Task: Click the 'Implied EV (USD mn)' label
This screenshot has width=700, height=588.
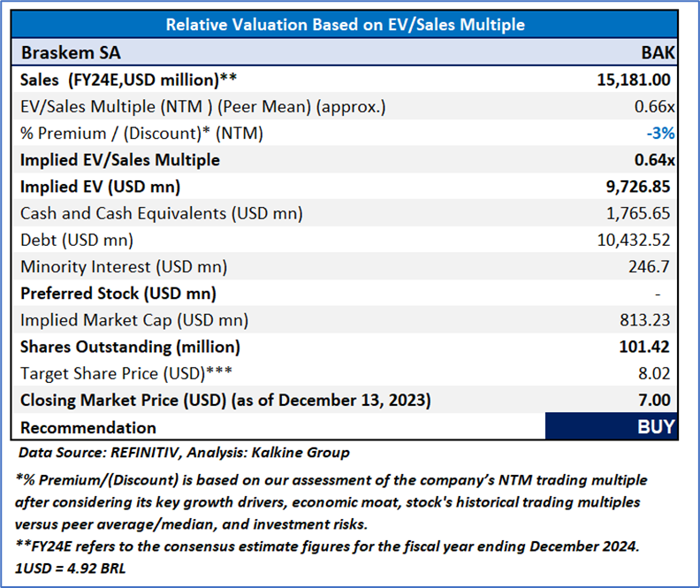Action: 101,187
